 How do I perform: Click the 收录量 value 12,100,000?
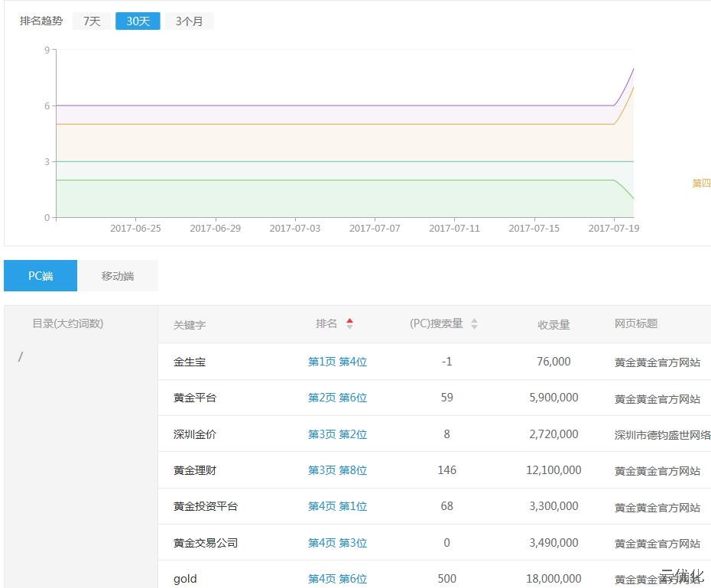pyautogui.click(x=554, y=470)
